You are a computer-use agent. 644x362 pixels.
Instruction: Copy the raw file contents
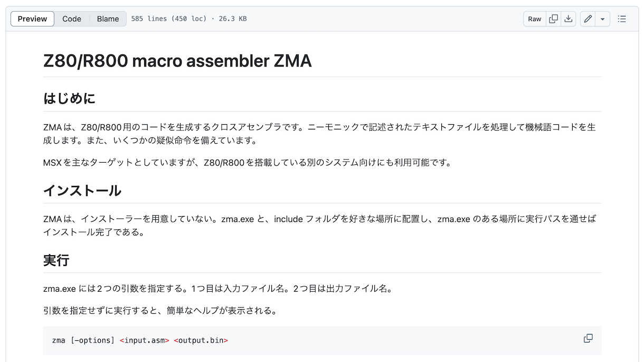(553, 19)
